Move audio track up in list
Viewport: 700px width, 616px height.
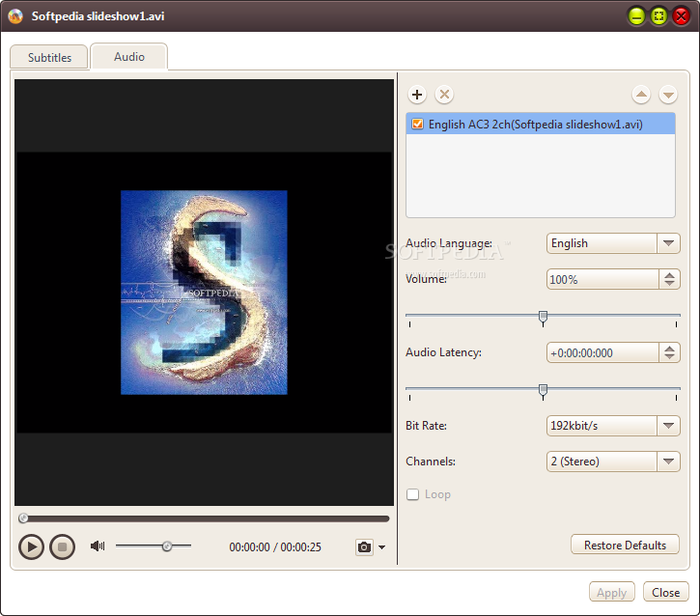(x=641, y=95)
